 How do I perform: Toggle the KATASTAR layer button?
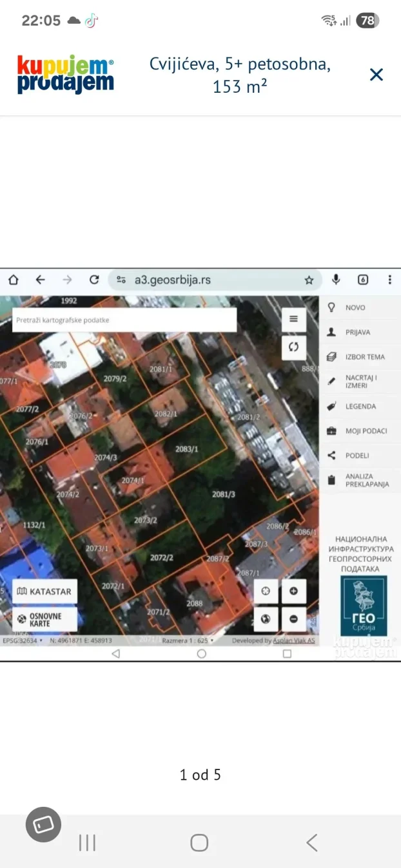point(44,591)
